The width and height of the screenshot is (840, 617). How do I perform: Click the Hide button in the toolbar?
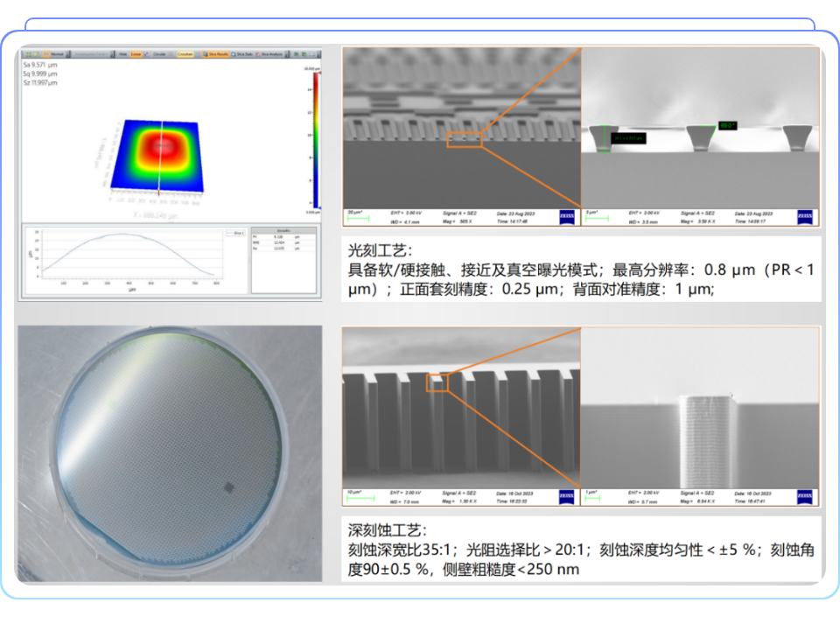coord(122,54)
